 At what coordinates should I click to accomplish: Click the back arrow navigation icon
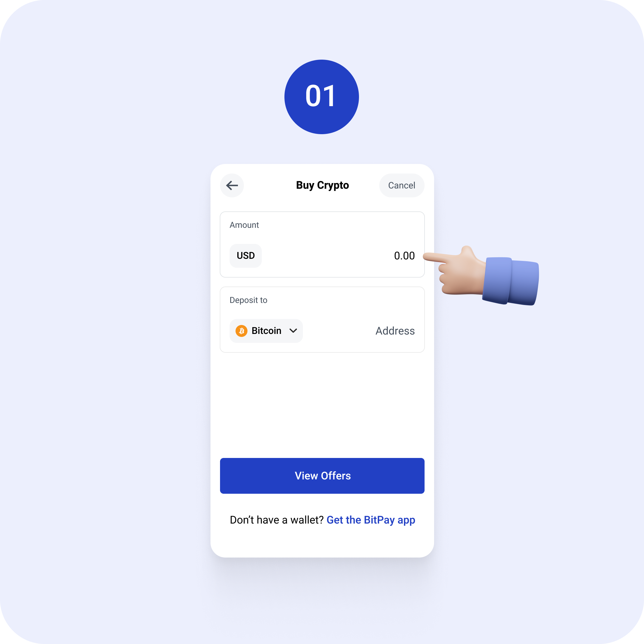232,185
